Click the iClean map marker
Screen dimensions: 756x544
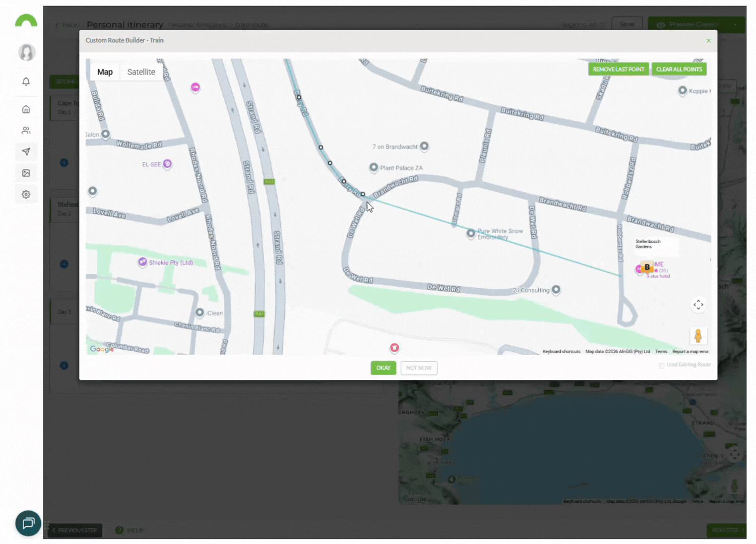pos(200,313)
